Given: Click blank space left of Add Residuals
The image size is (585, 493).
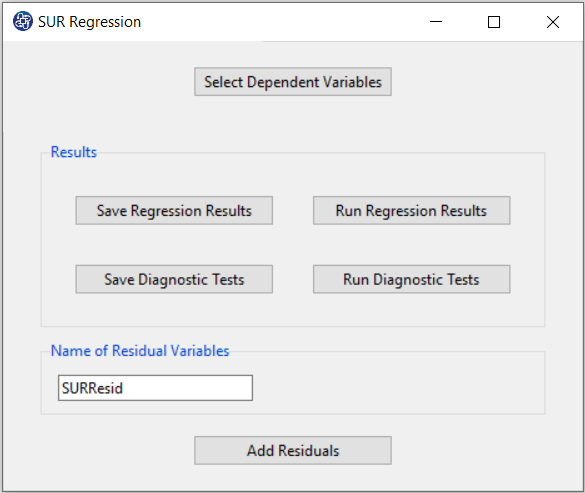Looking at the screenshot, I should 99,450.
